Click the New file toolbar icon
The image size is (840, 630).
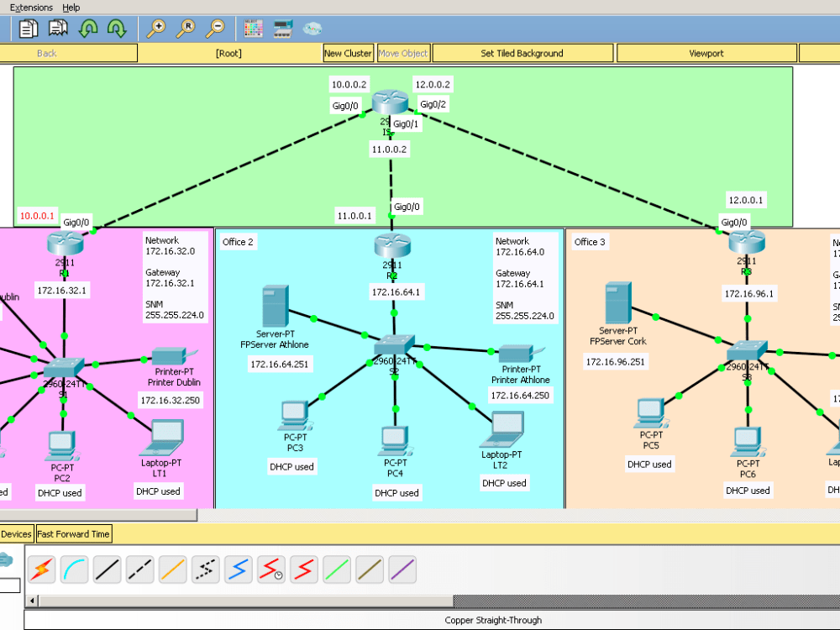(x=28, y=28)
